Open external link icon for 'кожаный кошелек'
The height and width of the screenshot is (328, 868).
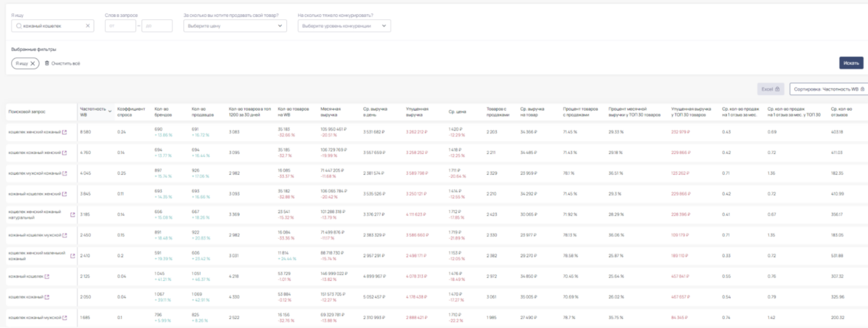47,276
